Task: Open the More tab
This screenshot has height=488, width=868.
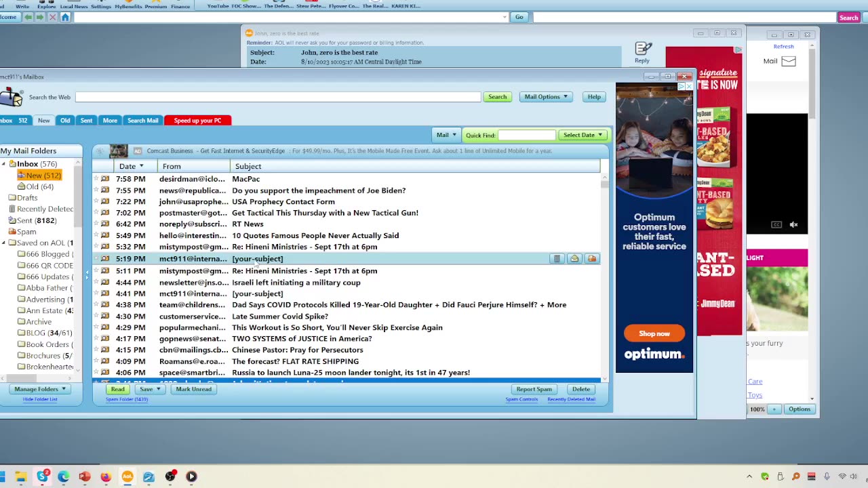Action: (x=110, y=121)
